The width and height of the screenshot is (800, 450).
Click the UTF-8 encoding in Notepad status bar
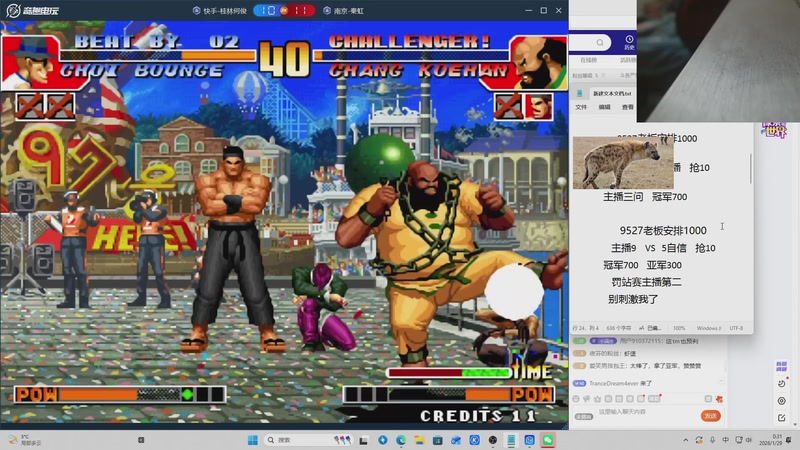click(736, 328)
